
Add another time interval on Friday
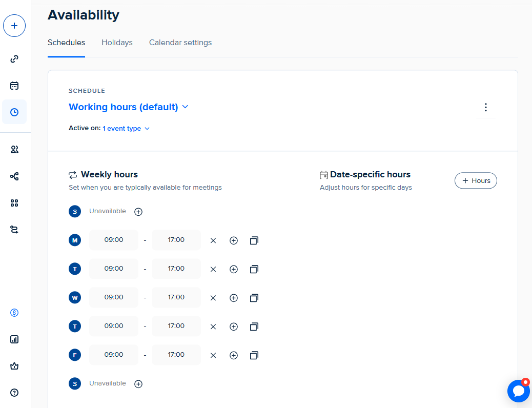click(x=234, y=355)
